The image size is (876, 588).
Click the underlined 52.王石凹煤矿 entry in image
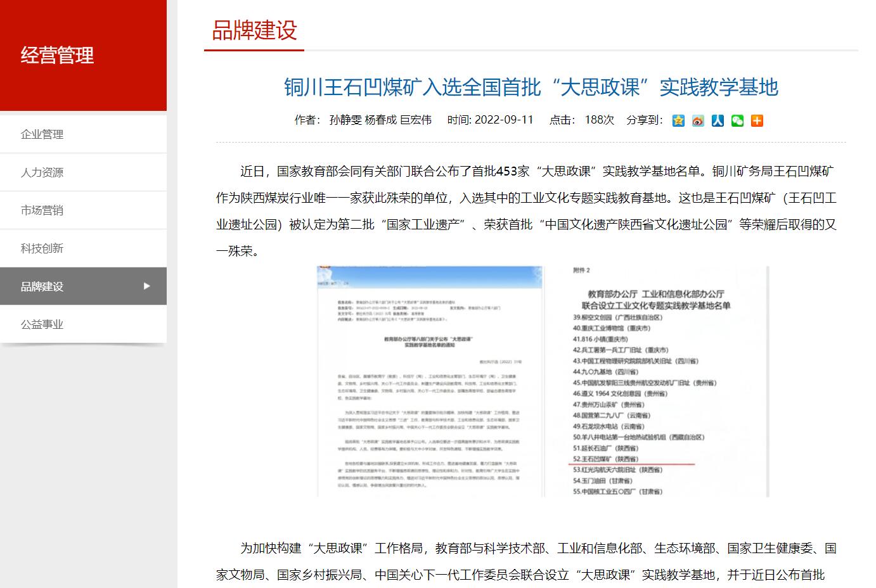(606, 459)
